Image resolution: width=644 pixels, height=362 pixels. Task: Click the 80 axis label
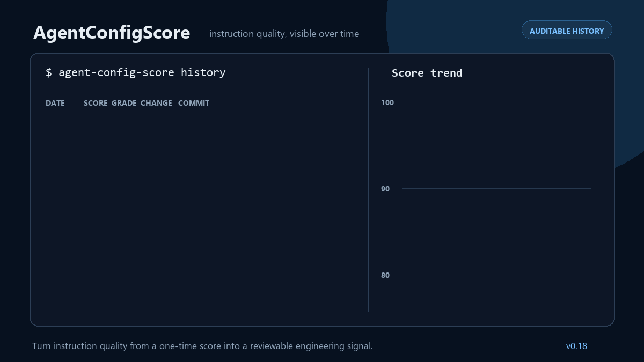[x=385, y=275]
